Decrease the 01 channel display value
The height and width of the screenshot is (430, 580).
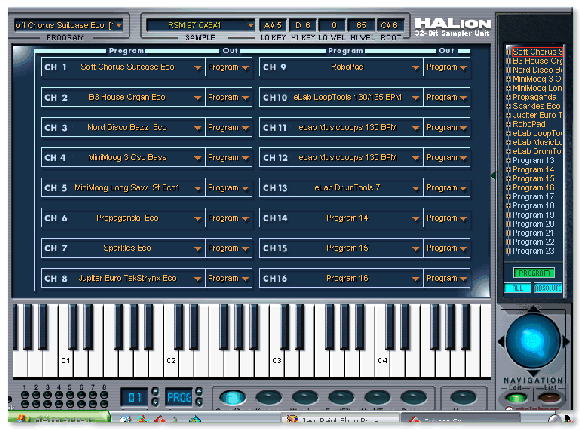[155, 401]
